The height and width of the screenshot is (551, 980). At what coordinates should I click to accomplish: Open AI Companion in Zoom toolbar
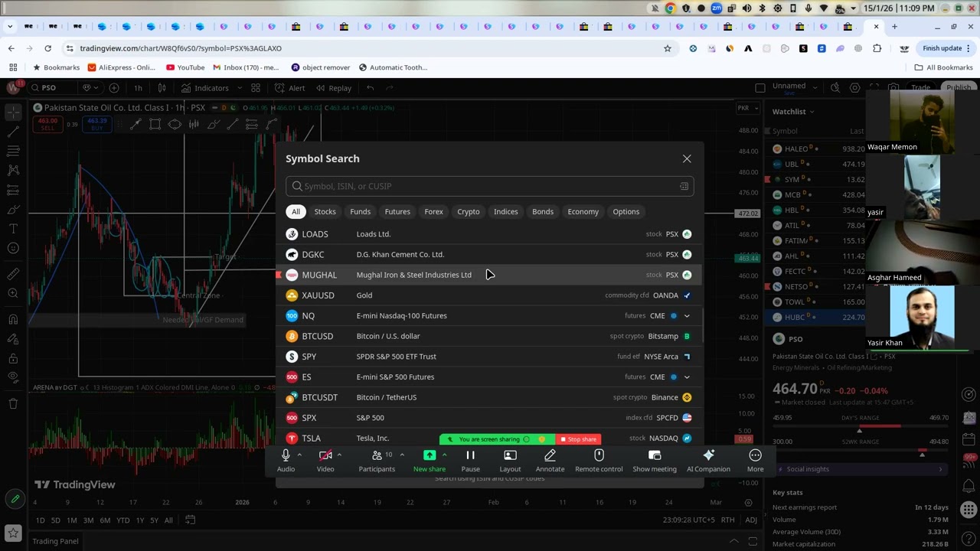tap(708, 461)
